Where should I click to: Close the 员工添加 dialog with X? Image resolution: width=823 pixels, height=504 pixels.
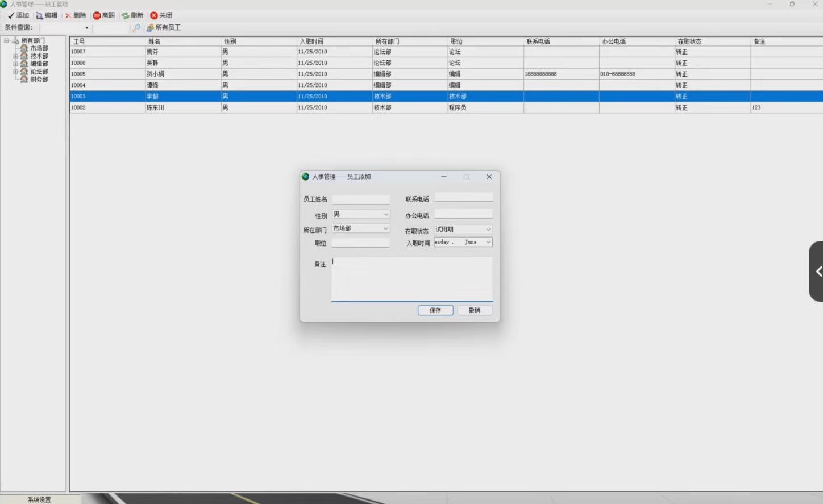click(x=489, y=177)
